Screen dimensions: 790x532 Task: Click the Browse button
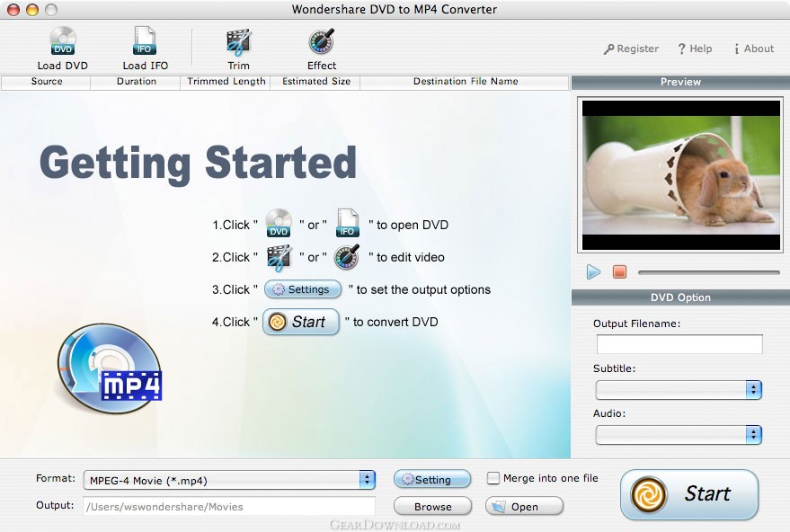[x=433, y=506]
